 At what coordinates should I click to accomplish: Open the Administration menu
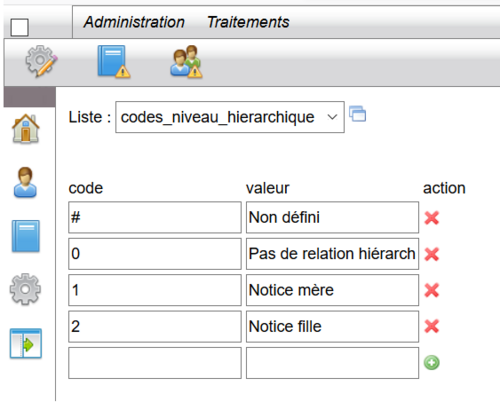pyautogui.click(x=134, y=22)
